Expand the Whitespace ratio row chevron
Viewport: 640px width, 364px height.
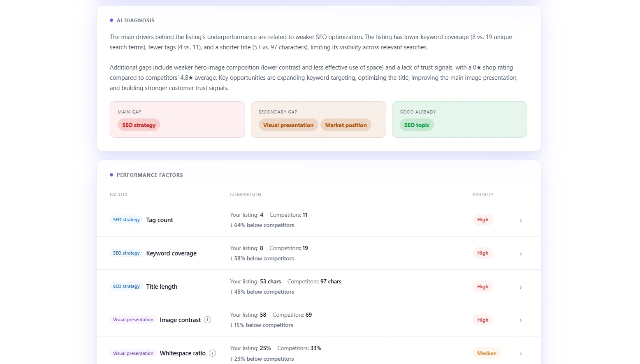click(521, 354)
